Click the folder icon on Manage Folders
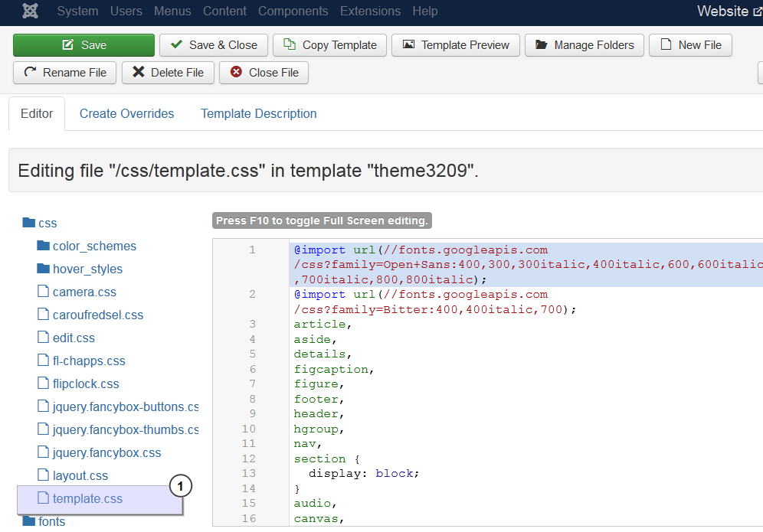Image resolution: width=763 pixels, height=532 pixels. click(x=541, y=44)
